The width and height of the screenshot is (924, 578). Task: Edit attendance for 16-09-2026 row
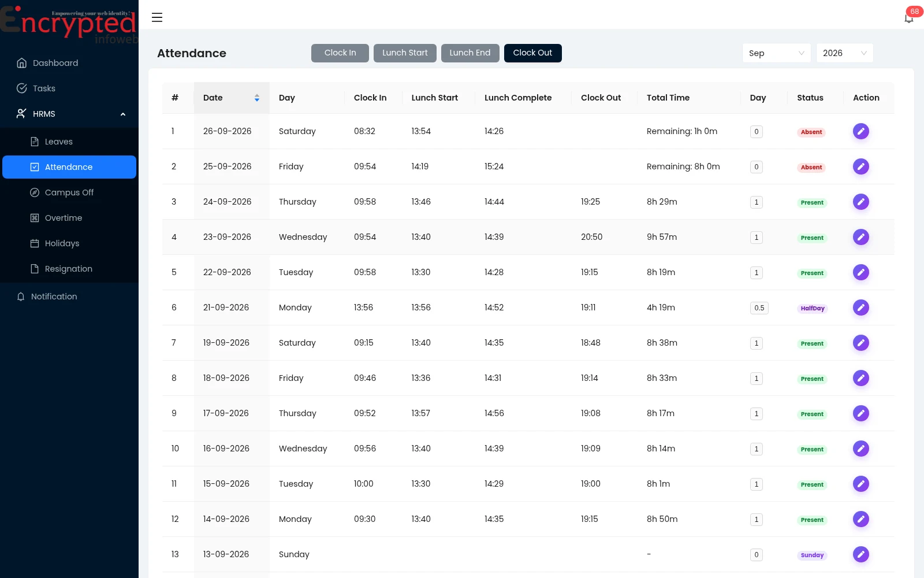(860, 449)
